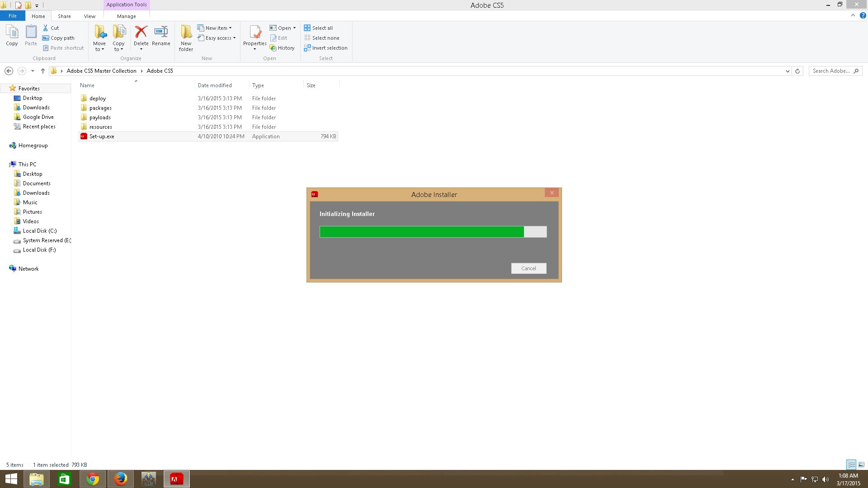
Task: Click Cut in the Clipboard group
Action: pyautogui.click(x=51, y=28)
